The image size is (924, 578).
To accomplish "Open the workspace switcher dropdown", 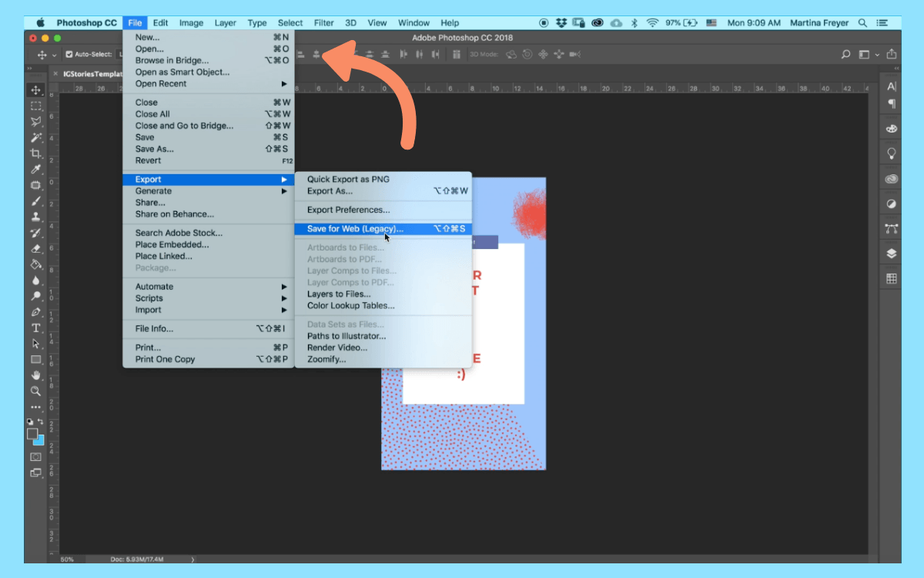I will pos(869,54).
